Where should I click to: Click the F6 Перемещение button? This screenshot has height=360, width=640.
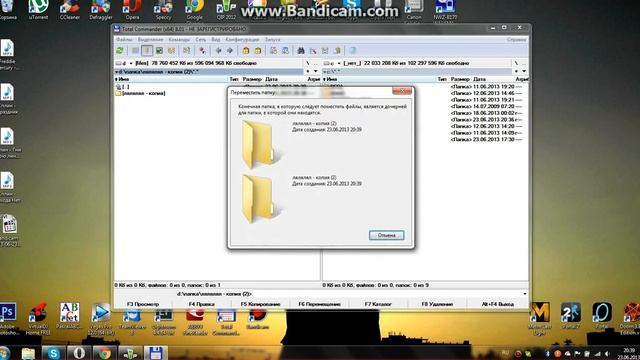point(319,304)
